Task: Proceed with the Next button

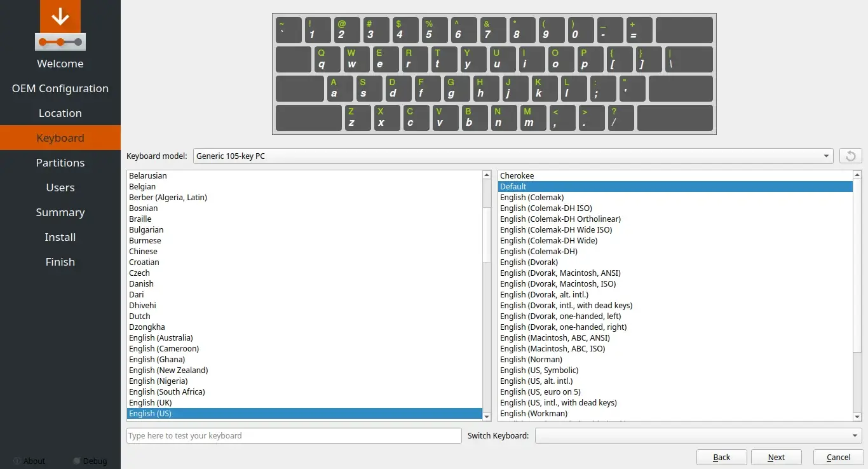Action: pos(776,457)
